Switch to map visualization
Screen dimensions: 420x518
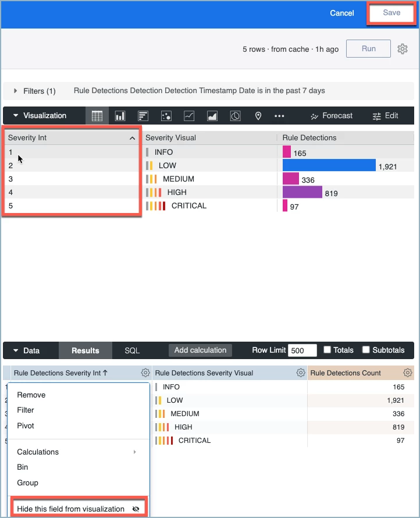click(258, 116)
